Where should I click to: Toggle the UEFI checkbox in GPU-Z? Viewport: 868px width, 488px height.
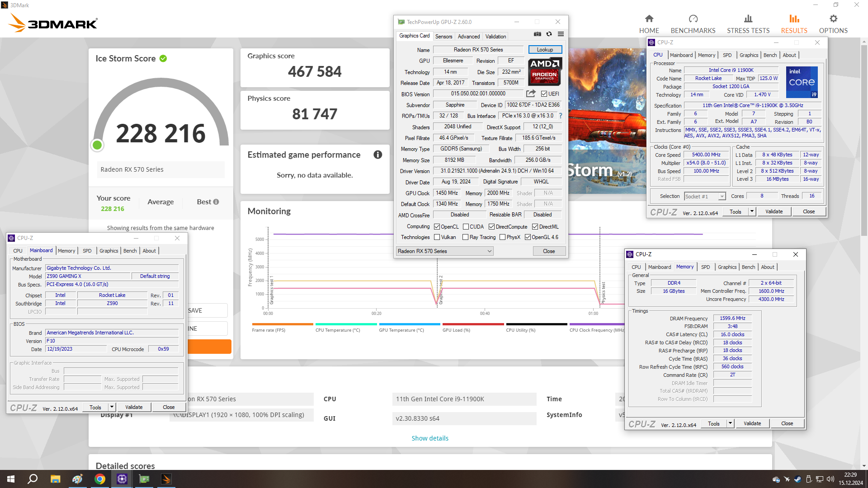click(x=544, y=94)
